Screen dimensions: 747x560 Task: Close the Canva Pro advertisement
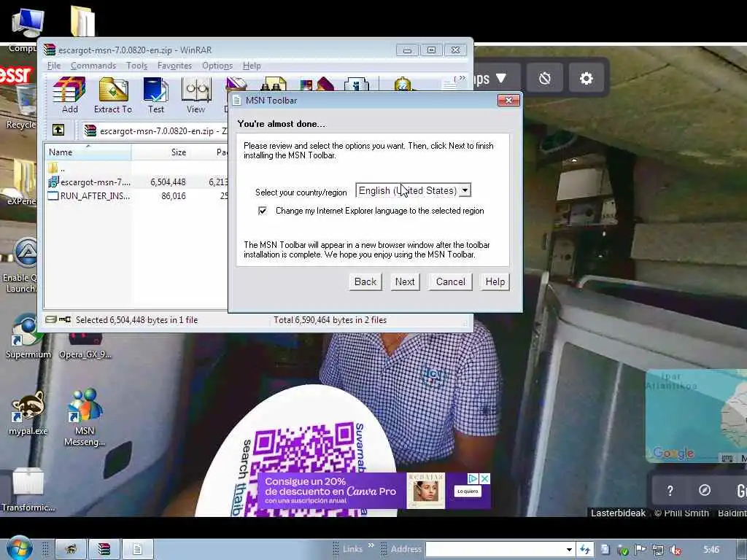pos(485,478)
